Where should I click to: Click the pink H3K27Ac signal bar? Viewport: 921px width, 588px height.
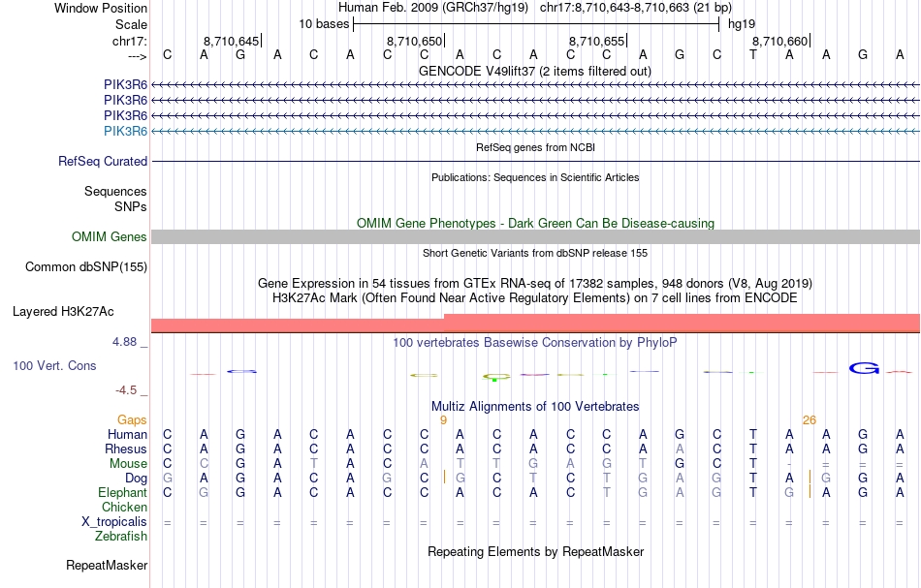pos(535,323)
